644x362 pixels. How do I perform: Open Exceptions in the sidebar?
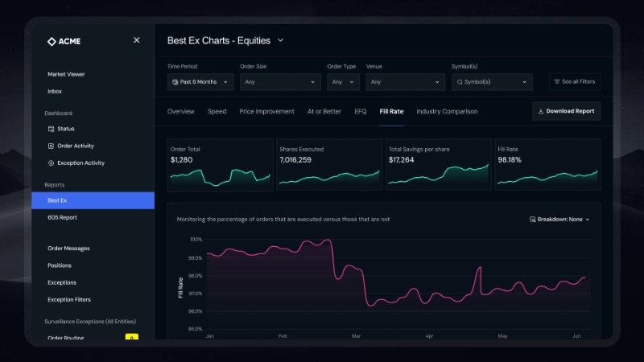[62, 282]
